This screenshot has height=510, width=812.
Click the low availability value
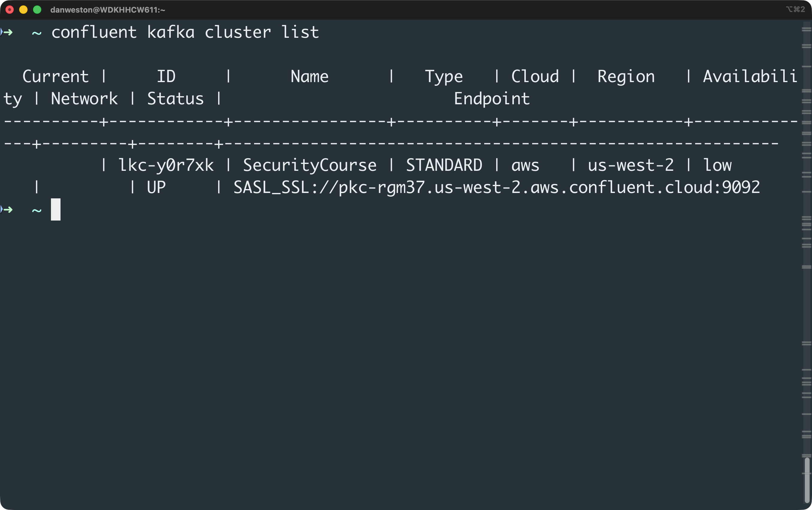point(718,165)
